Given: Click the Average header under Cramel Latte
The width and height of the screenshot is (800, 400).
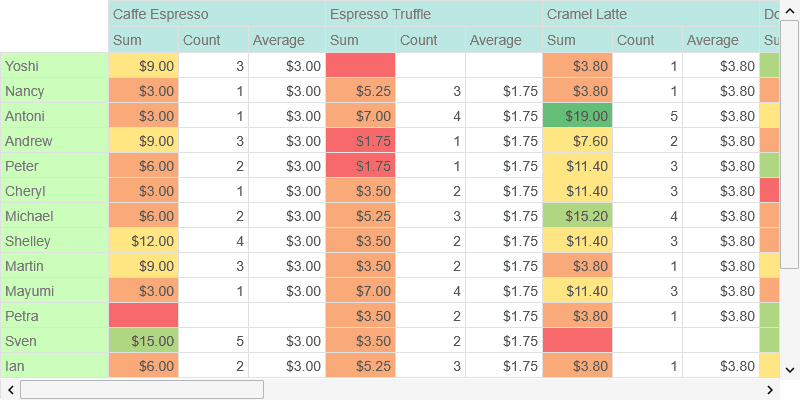Looking at the screenshot, I should click(721, 40).
